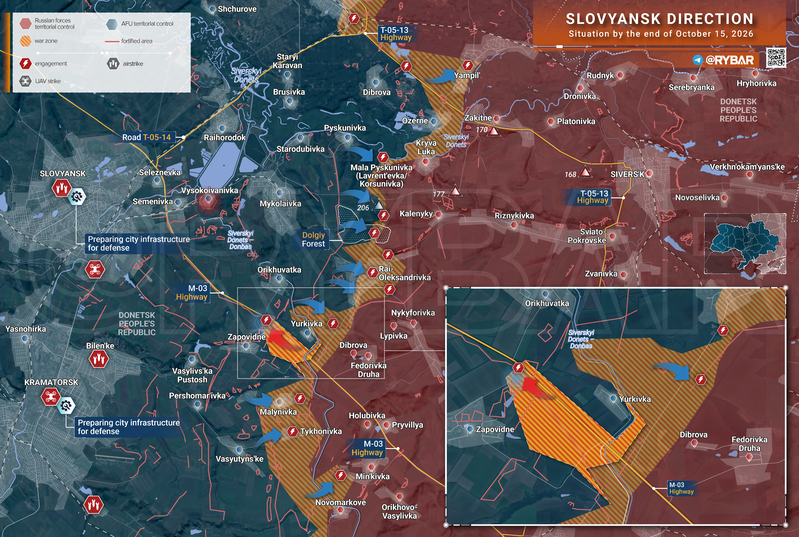Click the Kalenyky label
Viewport: 799px width, 537px height.
click(x=416, y=214)
